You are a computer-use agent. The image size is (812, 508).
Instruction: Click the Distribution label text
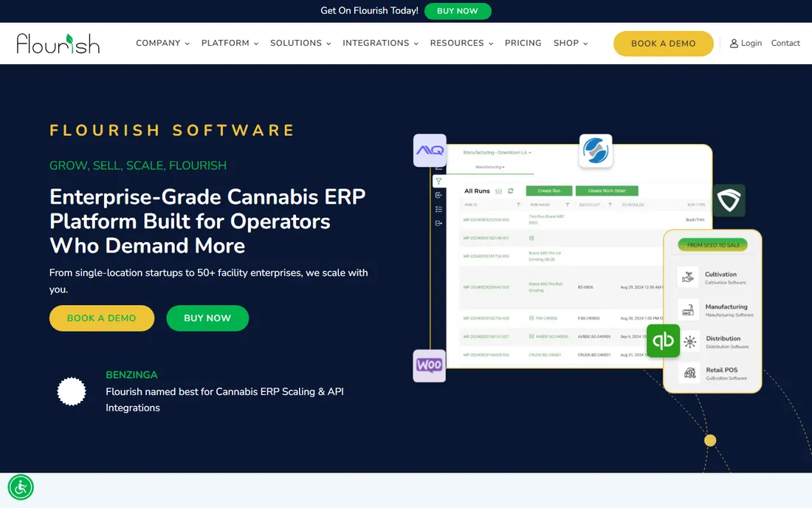coord(723,339)
